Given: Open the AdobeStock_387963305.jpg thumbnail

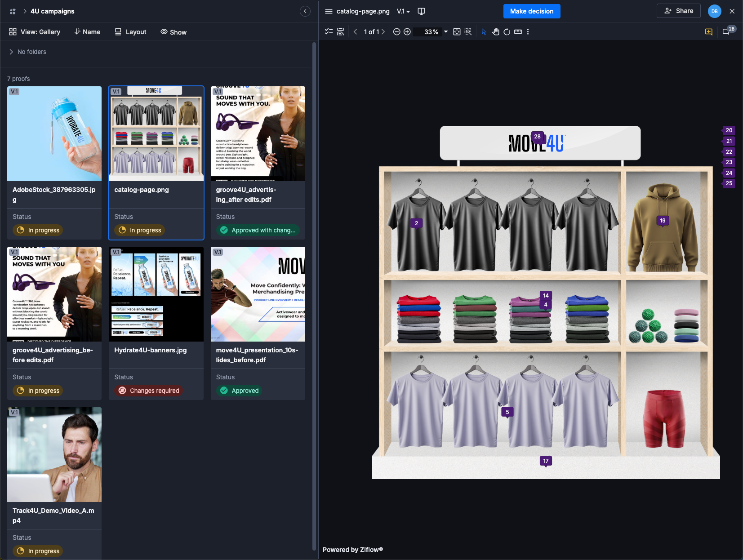Looking at the screenshot, I should 54,133.
